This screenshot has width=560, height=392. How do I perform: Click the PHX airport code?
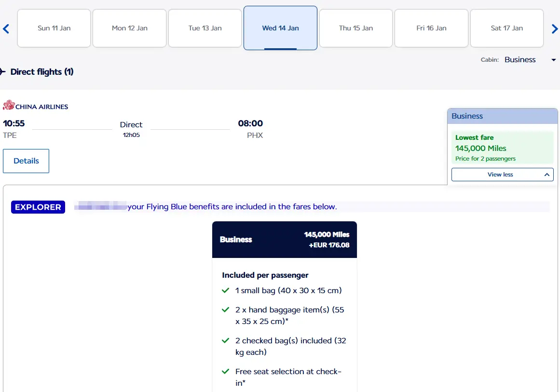tap(255, 135)
